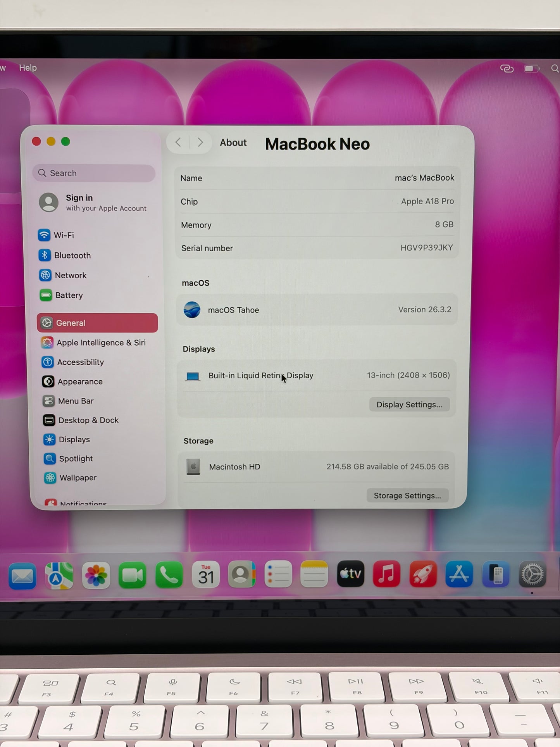Click the About breadcrumb title
The height and width of the screenshot is (747, 560).
point(233,143)
